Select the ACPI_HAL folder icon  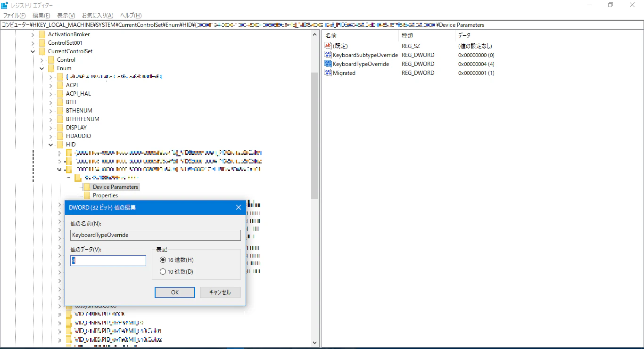pyautogui.click(x=60, y=94)
